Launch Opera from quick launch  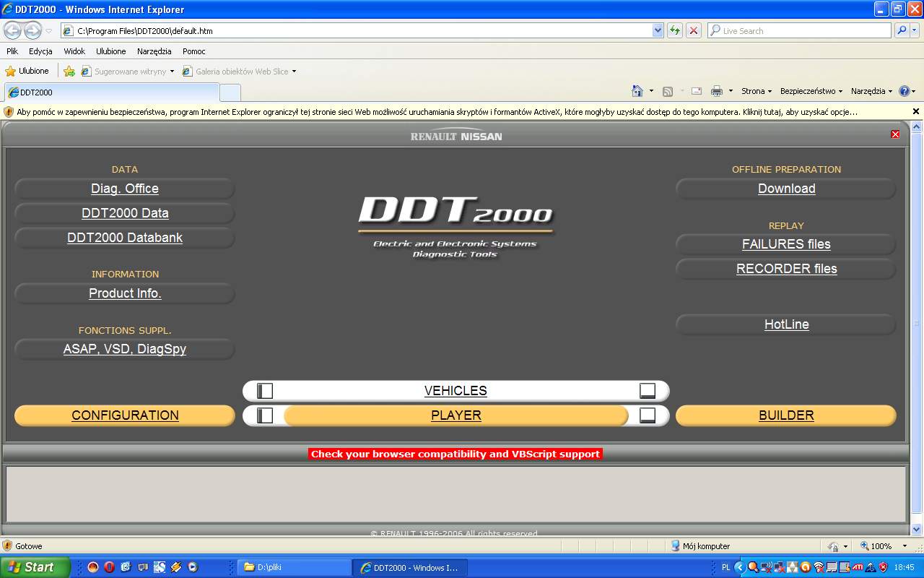click(108, 567)
